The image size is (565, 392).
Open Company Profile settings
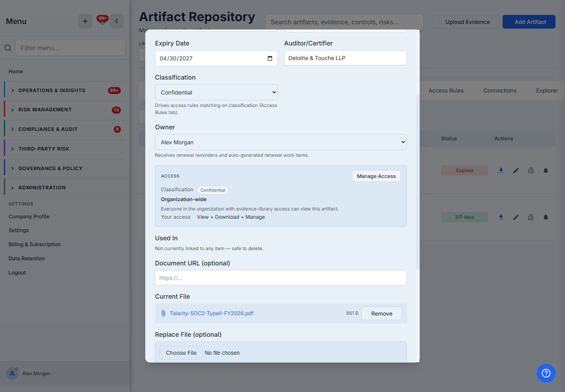click(29, 216)
